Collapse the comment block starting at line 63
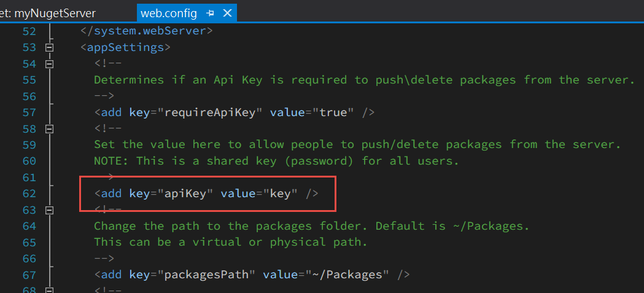644x293 pixels. point(49,211)
